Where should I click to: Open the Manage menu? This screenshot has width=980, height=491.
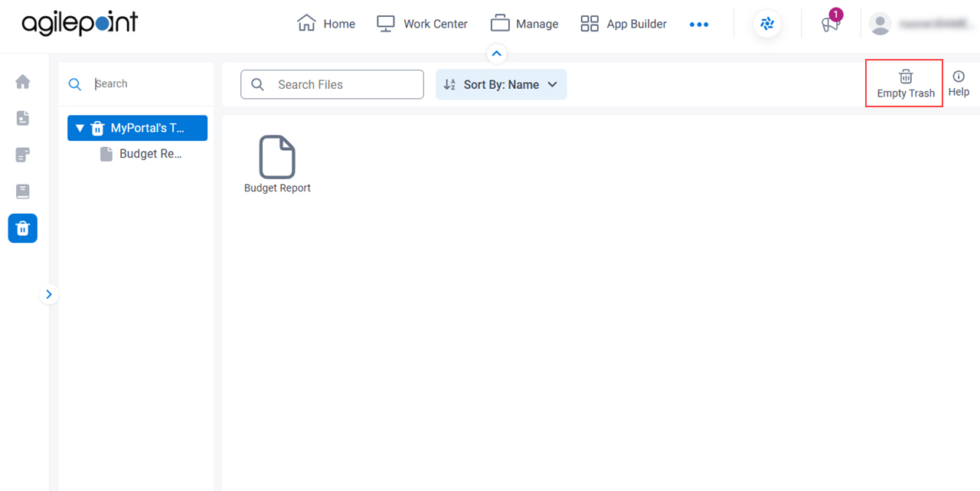pos(524,24)
